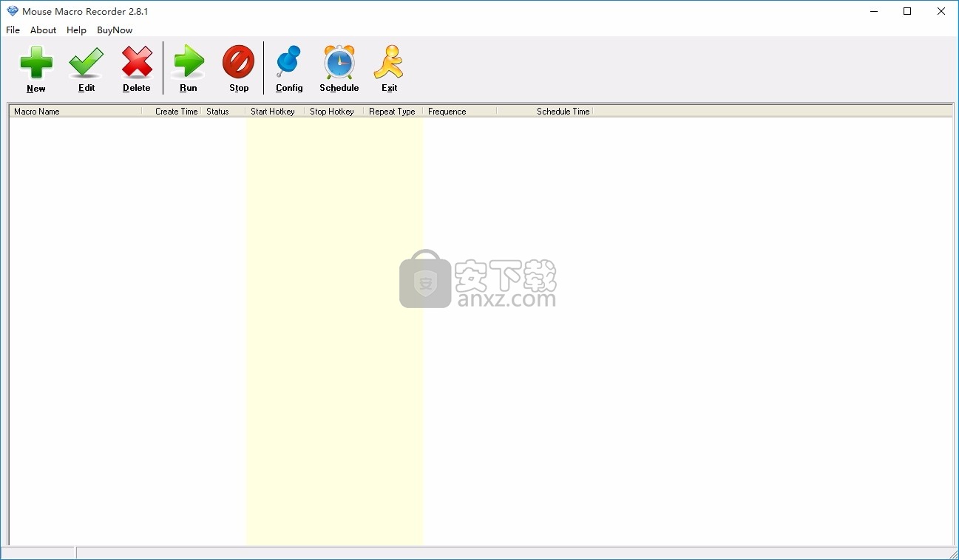Open the About menu

43,30
